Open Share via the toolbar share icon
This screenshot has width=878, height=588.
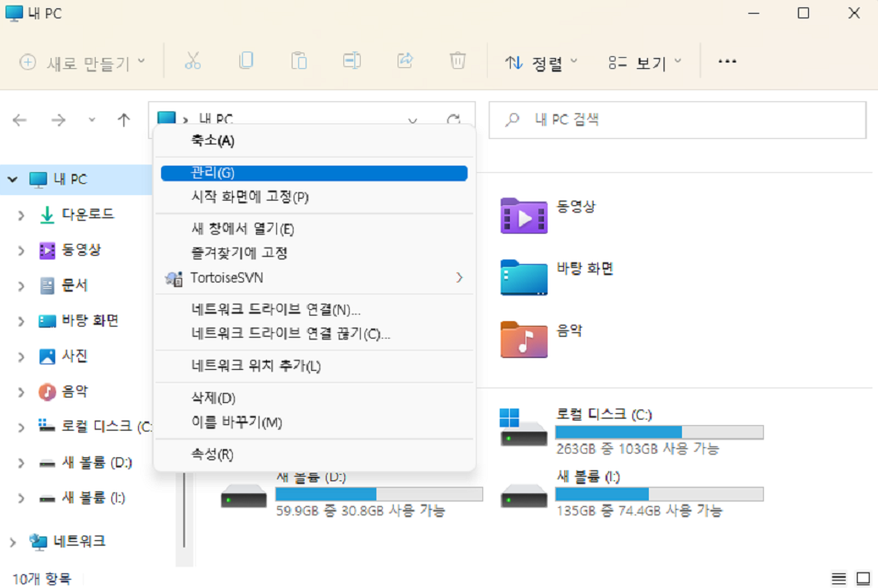[x=404, y=61]
